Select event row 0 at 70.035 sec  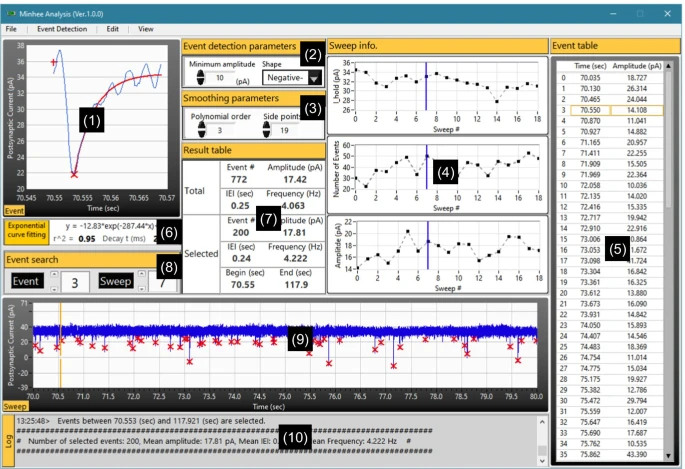tap(610, 78)
